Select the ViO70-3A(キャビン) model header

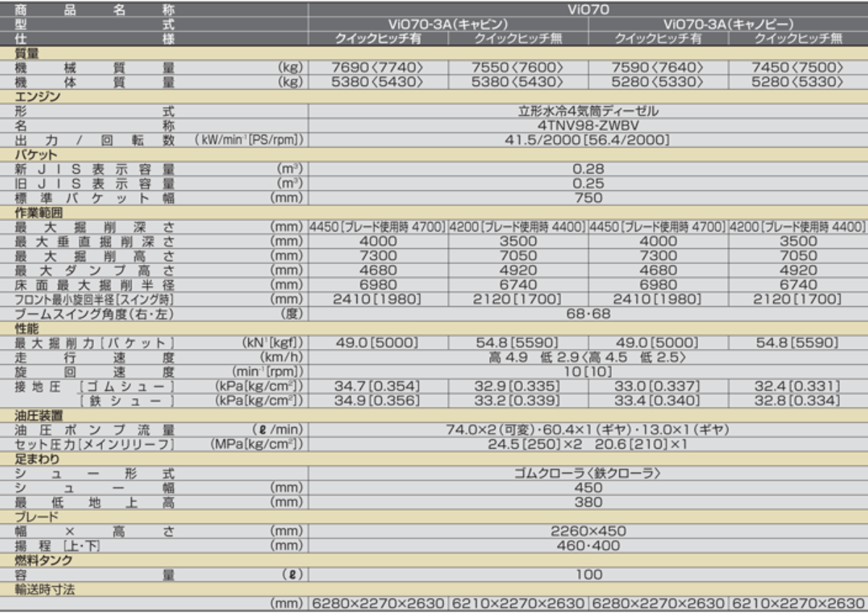point(448,25)
